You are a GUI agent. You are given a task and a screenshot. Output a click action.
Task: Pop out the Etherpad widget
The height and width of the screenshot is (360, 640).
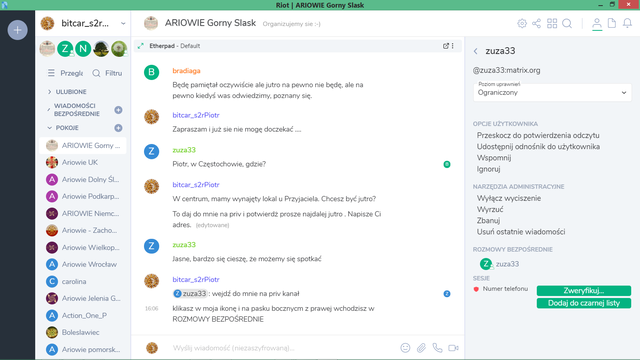click(446, 46)
